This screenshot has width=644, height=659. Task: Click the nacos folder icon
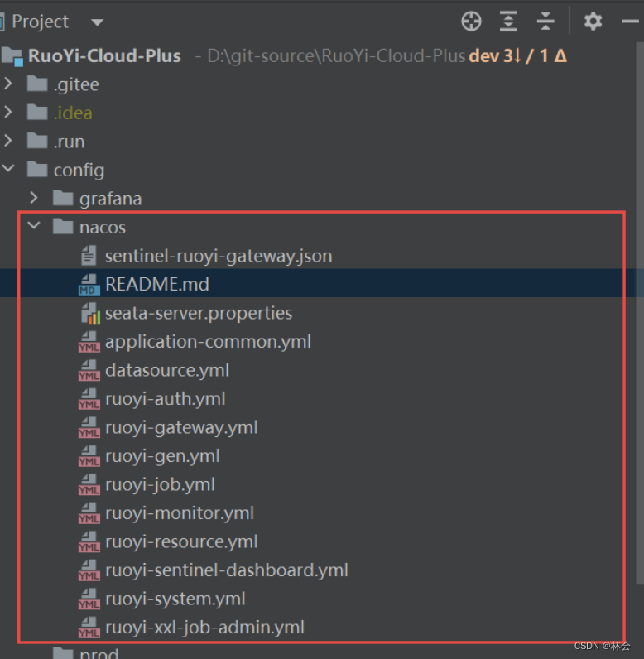point(63,227)
